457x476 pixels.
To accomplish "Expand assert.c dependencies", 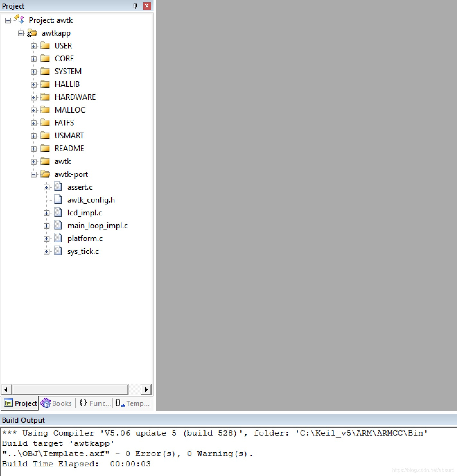I will click(47, 187).
